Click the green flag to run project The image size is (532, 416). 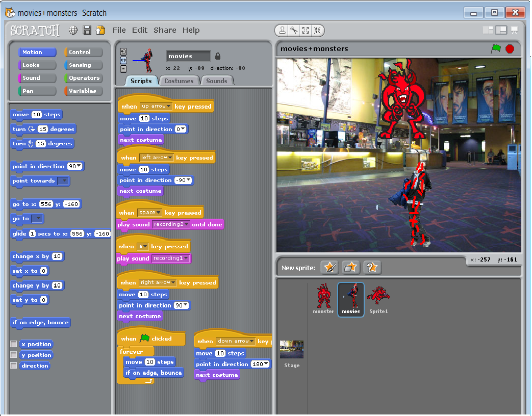[x=496, y=48]
